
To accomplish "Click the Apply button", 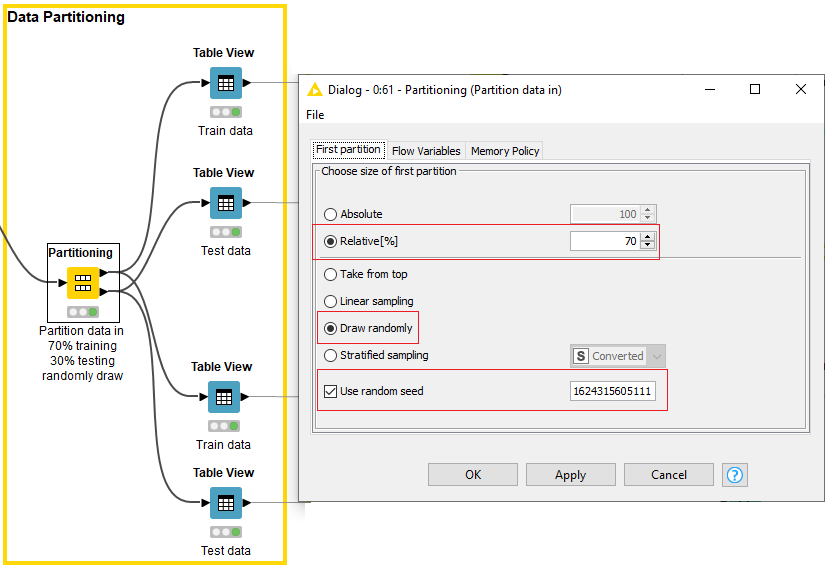I will [571, 474].
